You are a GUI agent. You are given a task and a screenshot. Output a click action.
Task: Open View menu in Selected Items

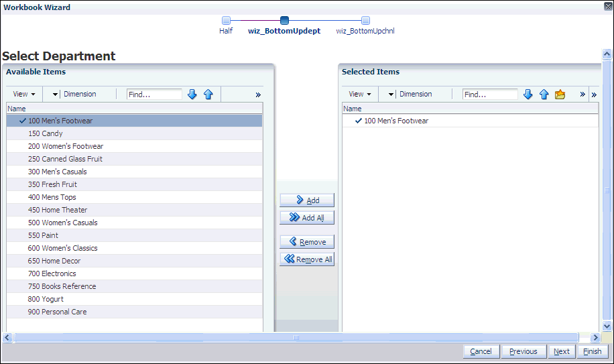tap(360, 94)
